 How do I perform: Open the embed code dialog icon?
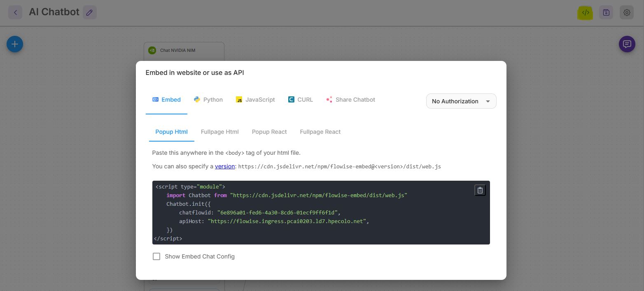(x=585, y=12)
